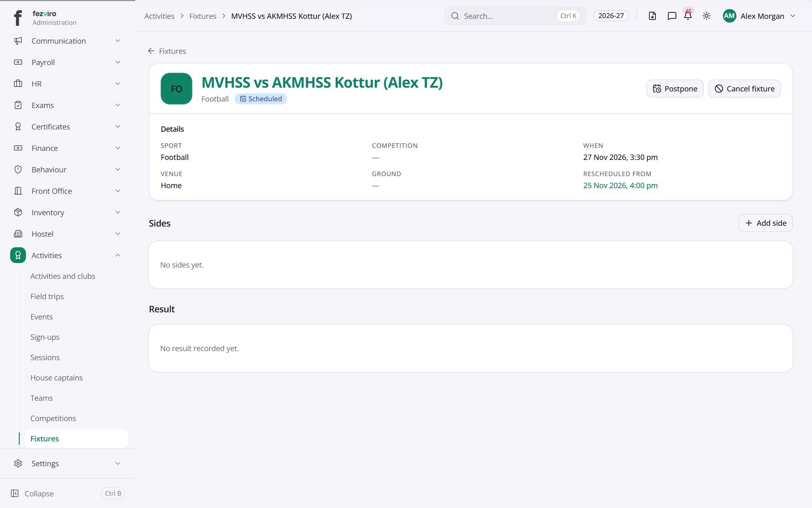Click the Behaviour shield icon

pos(18,169)
